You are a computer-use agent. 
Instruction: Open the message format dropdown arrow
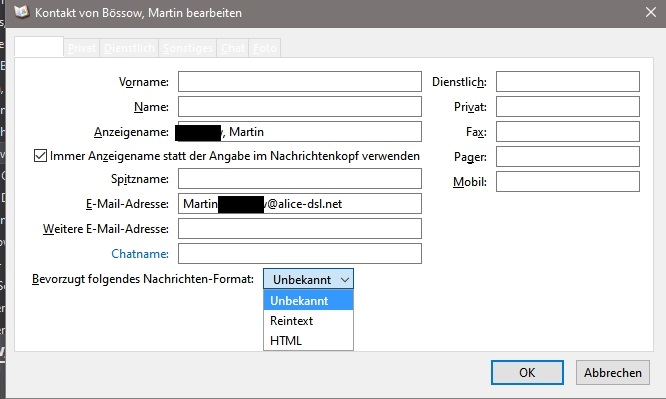[345, 280]
